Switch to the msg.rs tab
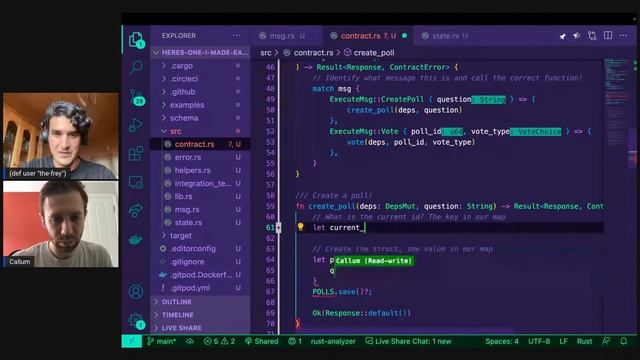 [x=282, y=36]
